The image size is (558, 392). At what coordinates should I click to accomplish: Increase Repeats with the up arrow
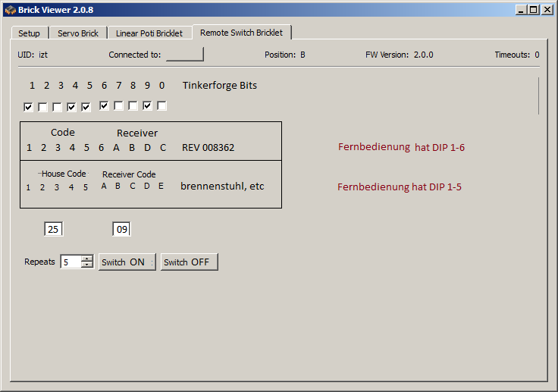pos(87,259)
